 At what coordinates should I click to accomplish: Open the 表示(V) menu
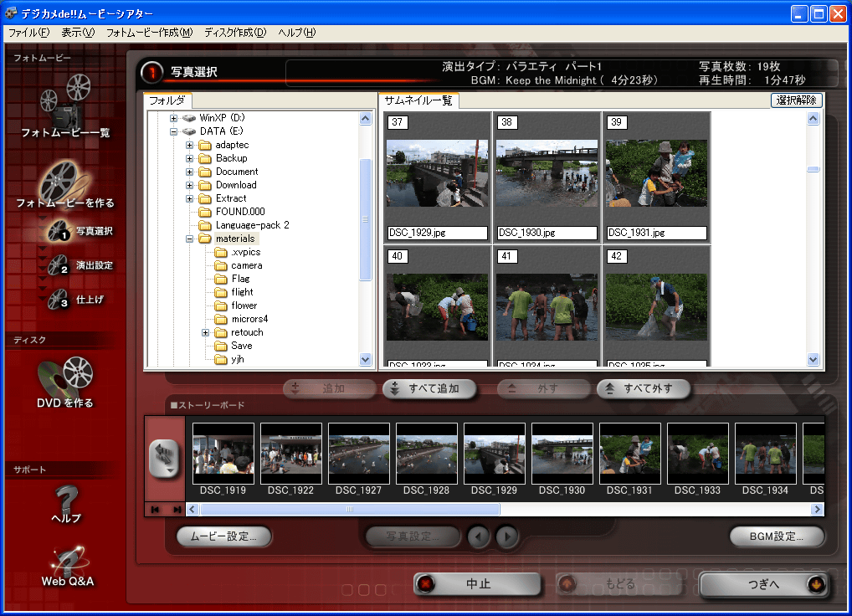coord(78,33)
